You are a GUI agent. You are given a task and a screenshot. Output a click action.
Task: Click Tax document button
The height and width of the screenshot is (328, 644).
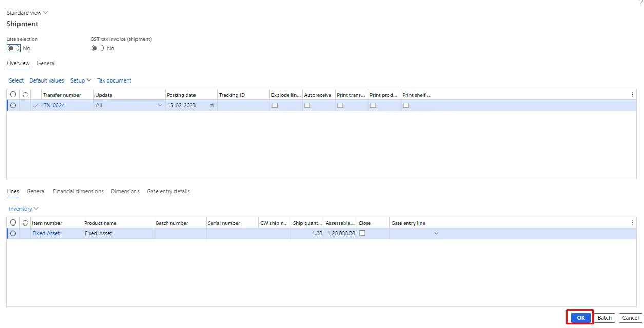click(114, 80)
